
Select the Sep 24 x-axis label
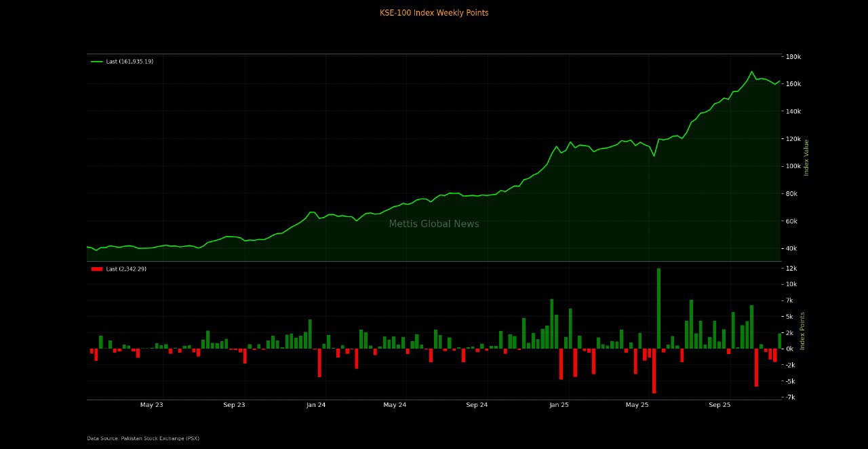click(x=477, y=405)
